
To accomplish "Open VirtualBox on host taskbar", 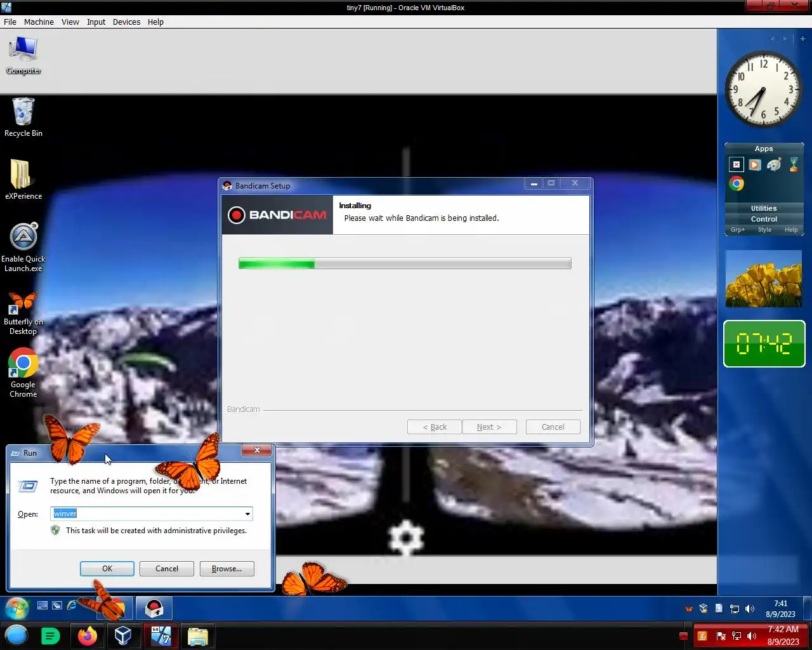I will [x=123, y=635].
